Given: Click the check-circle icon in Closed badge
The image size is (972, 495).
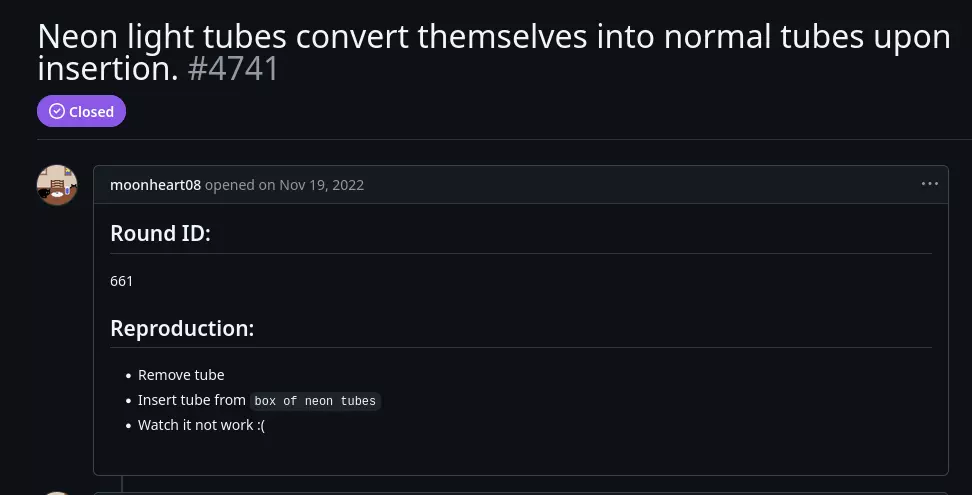Looking at the screenshot, I should point(57,112).
